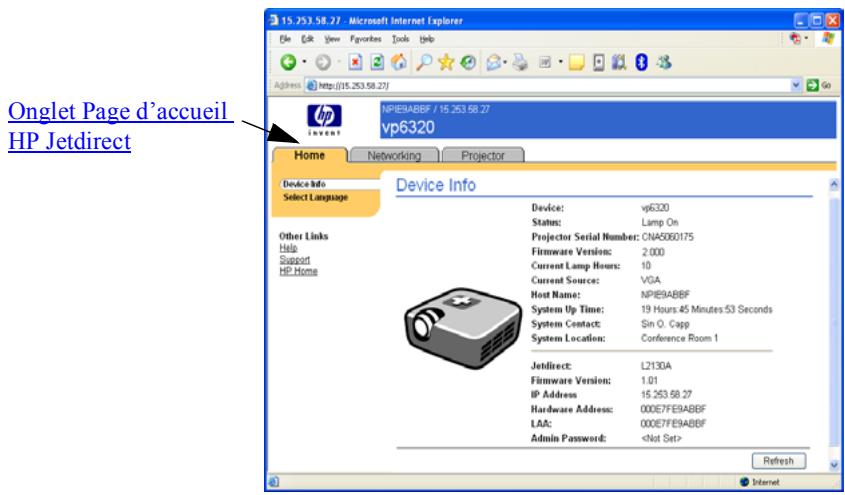Open the Edit button dropdown arrow
Screen dimensions: 845x495
pos(560,62)
